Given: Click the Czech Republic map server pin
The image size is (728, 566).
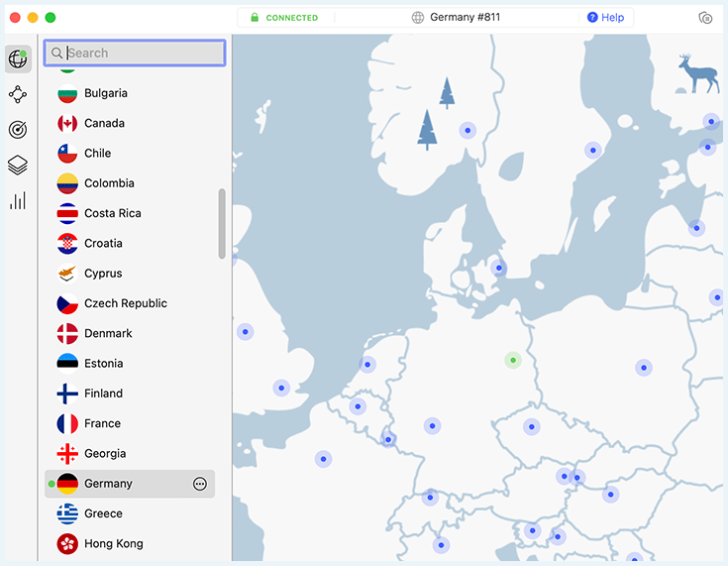Looking at the screenshot, I should click(532, 426).
